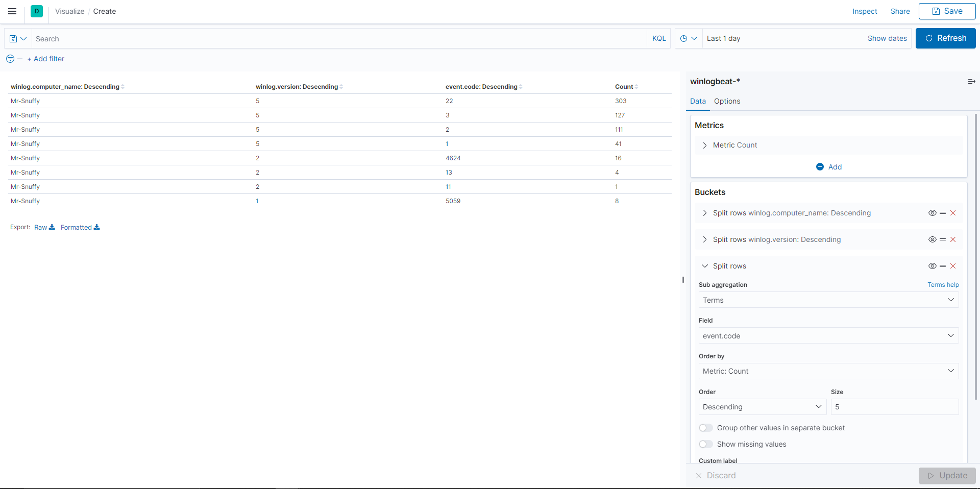Remove the winlog.version split rows bucket
Image resolution: width=980 pixels, height=489 pixels.
[x=953, y=239]
